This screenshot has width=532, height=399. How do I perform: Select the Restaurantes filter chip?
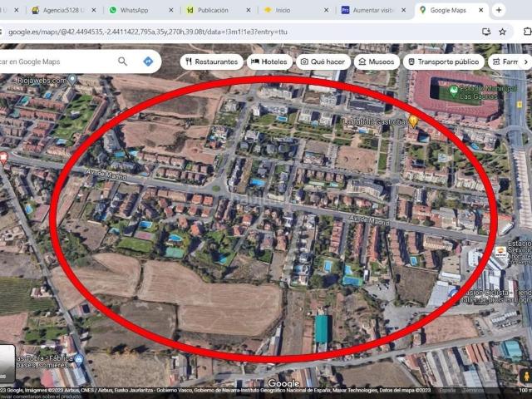click(x=212, y=62)
